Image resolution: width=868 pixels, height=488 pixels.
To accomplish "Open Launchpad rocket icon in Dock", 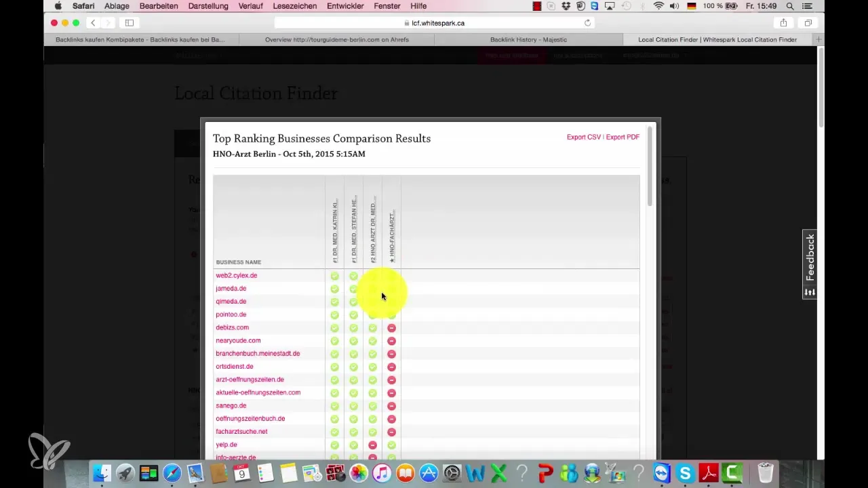I will pos(125,472).
